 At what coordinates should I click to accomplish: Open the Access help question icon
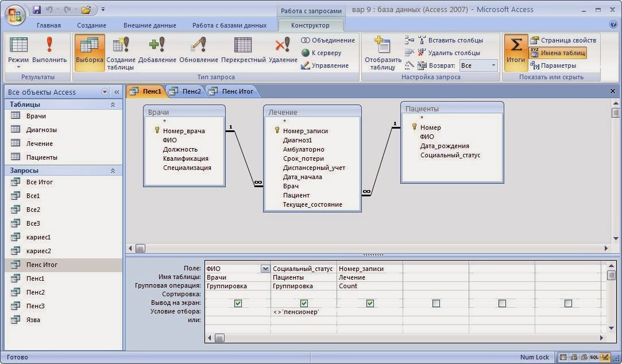click(x=613, y=25)
